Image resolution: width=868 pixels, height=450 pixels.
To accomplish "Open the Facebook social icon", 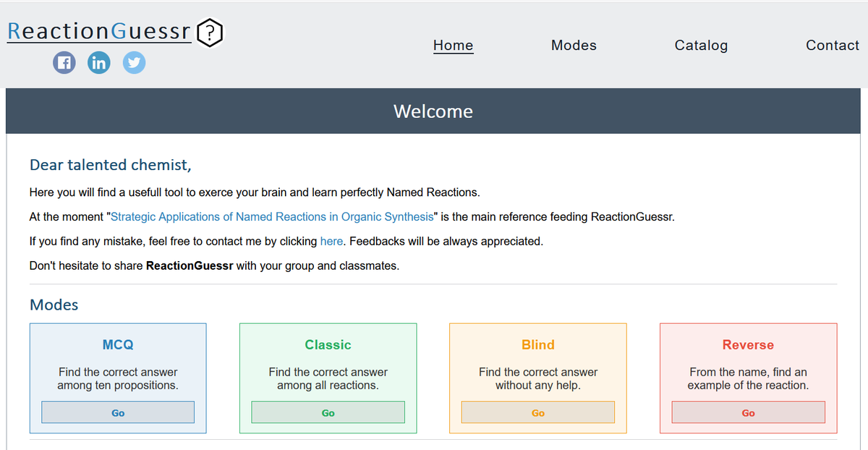I will (64, 62).
